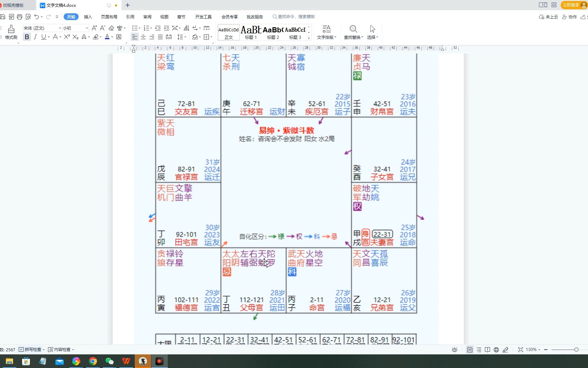Open a new document tab with plus button
588x368 pixels.
(128, 5)
